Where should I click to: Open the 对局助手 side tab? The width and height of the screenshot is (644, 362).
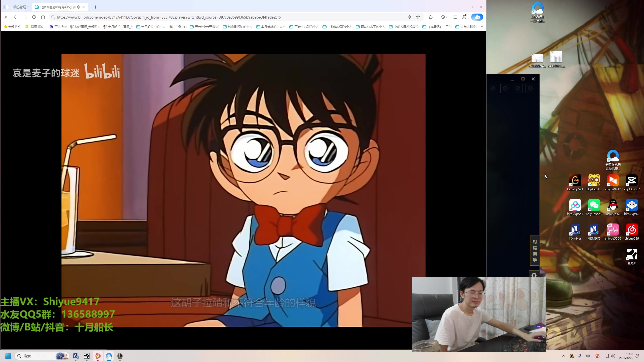[x=535, y=251]
